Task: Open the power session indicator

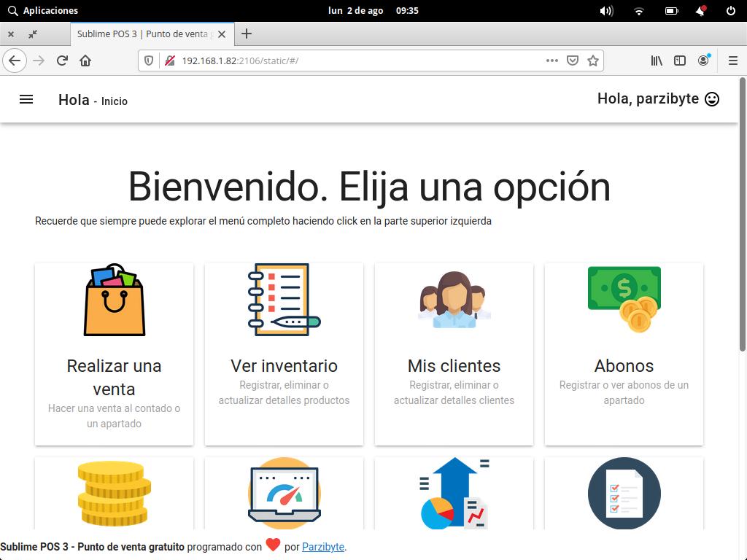Action: coord(730,10)
